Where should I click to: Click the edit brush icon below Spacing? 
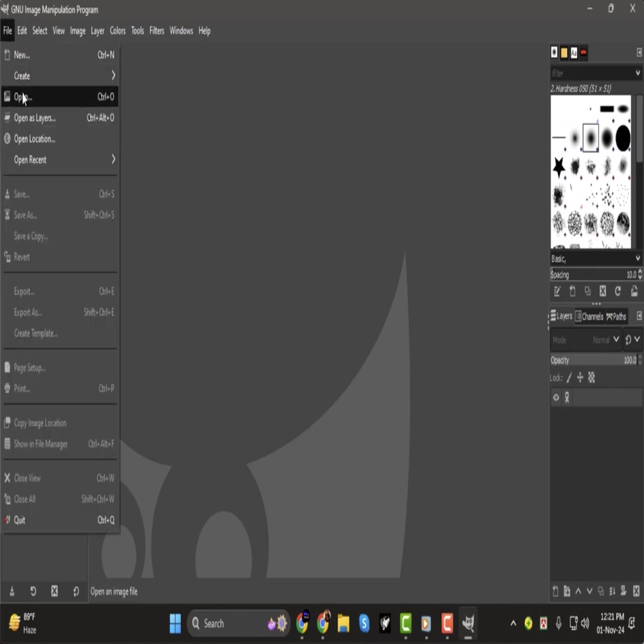click(557, 292)
